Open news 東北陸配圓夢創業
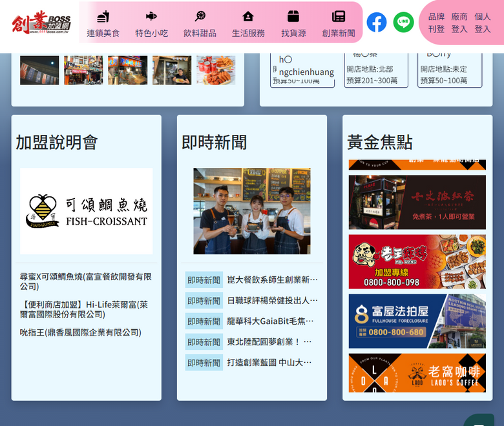The image size is (504, 426). [269, 342]
